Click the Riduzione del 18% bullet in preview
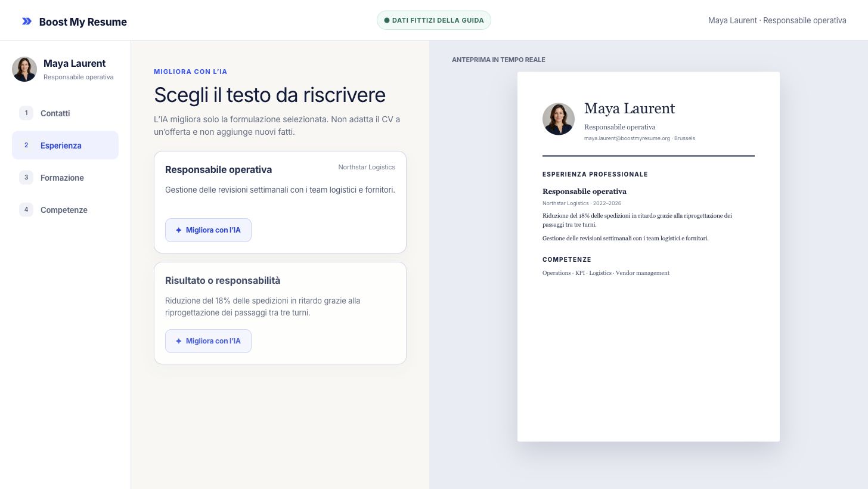Viewport: 868px width, 489px height. 637,220
